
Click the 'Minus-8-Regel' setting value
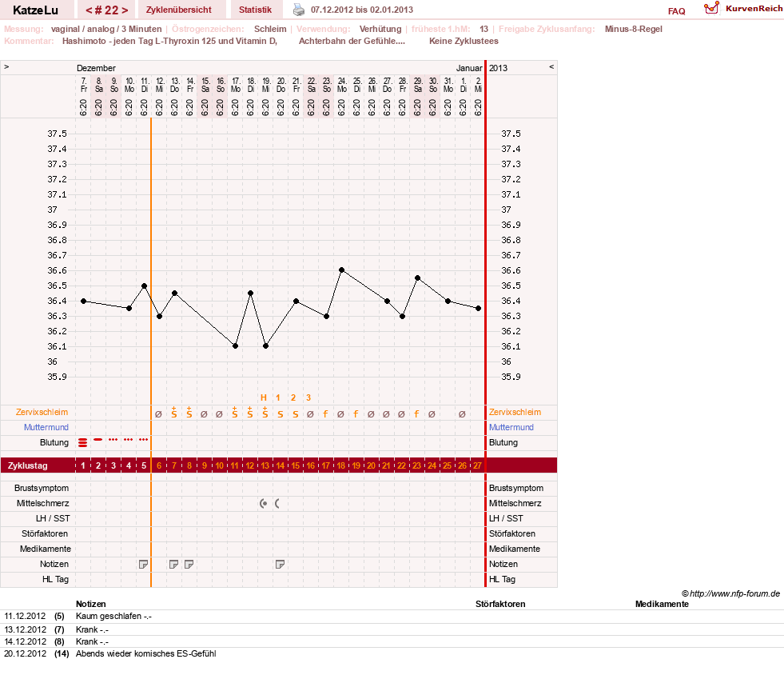(x=633, y=29)
